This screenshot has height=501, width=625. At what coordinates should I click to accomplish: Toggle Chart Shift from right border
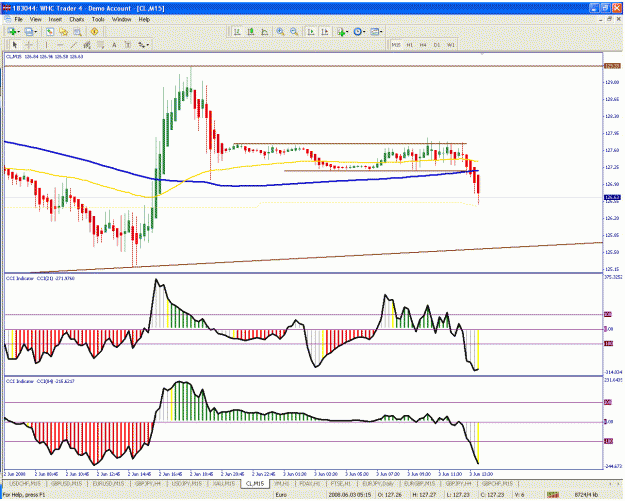[324, 31]
